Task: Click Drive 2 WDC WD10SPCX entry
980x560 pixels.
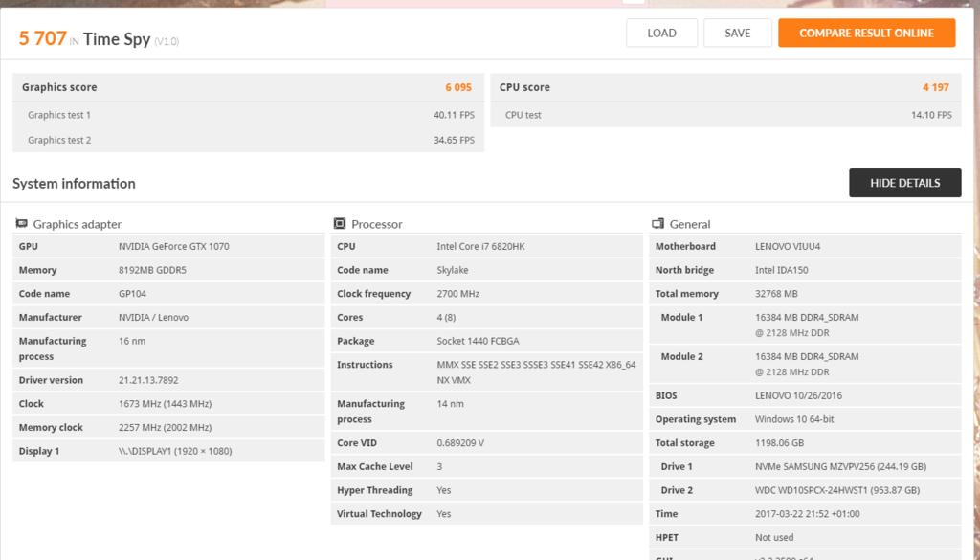Action: [x=836, y=491]
